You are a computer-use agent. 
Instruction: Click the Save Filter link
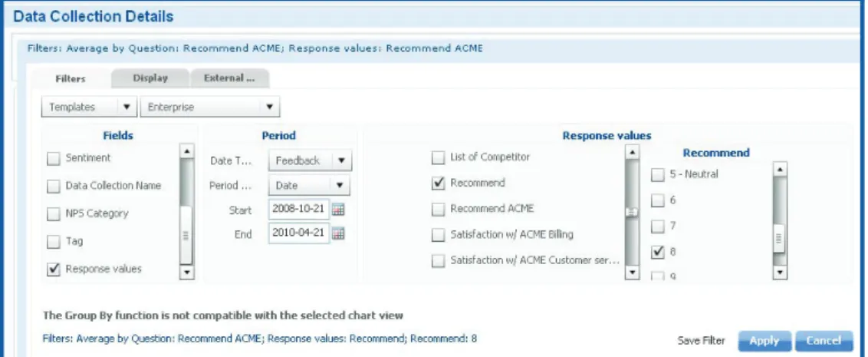(702, 341)
